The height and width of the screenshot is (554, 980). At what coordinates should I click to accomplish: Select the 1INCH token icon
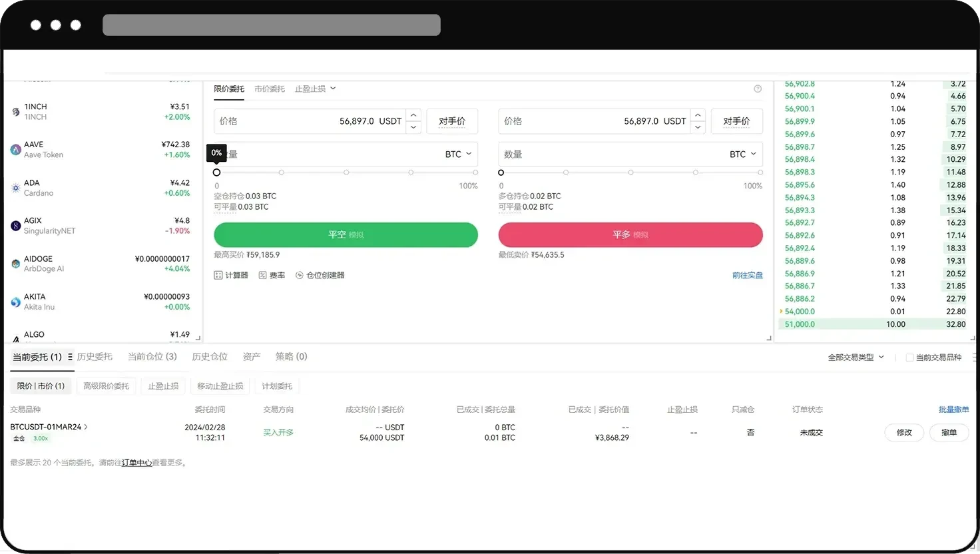[x=15, y=111]
